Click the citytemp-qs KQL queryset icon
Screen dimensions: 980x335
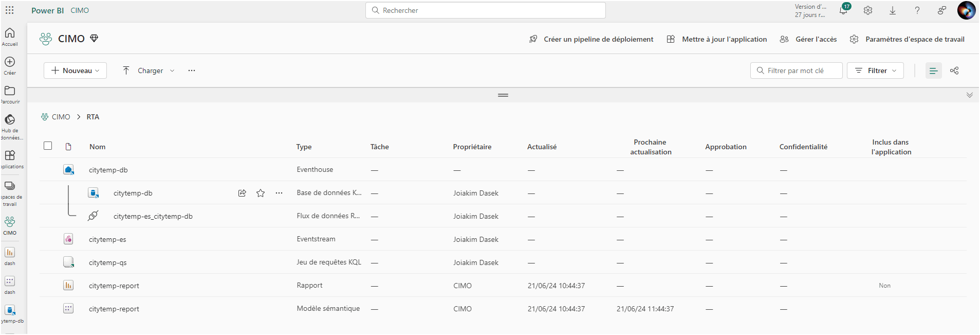coord(68,262)
